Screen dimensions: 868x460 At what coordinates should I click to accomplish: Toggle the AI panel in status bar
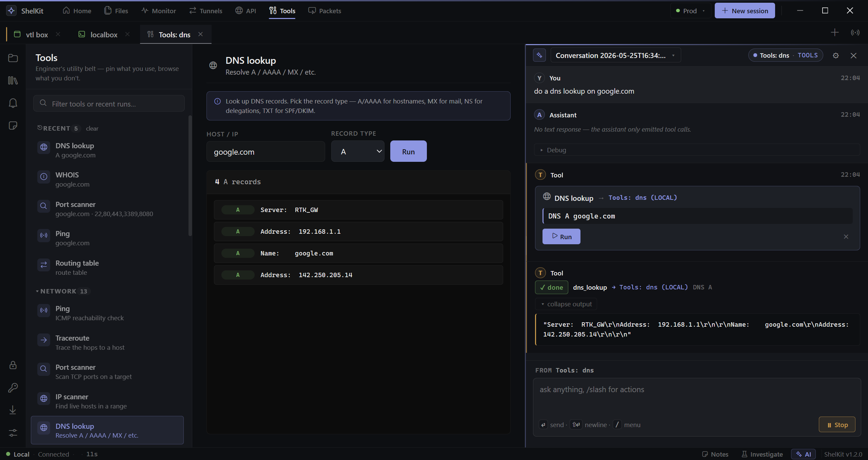tap(804, 454)
